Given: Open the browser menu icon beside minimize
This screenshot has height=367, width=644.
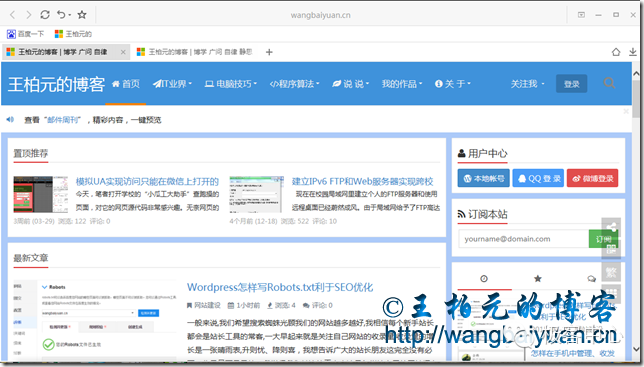Looking at the screenshot, I should click(581, 15).
